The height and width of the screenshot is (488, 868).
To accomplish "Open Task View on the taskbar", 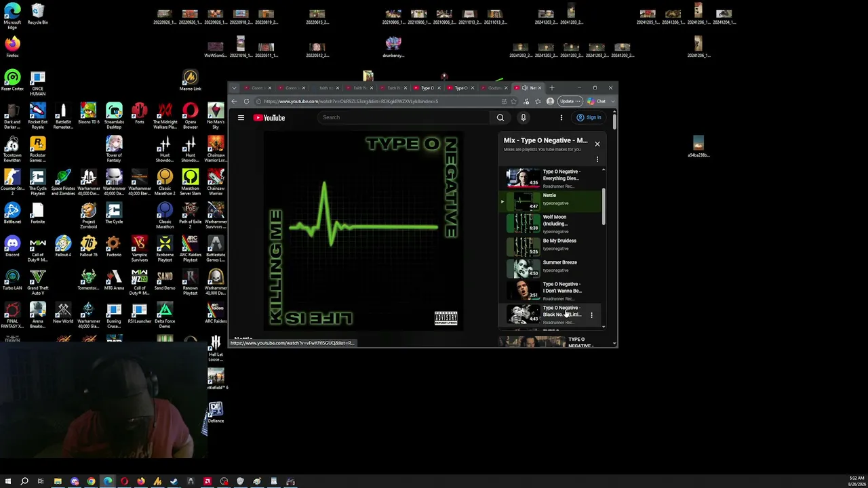I will pyautogui.click(x=41, y=481).
